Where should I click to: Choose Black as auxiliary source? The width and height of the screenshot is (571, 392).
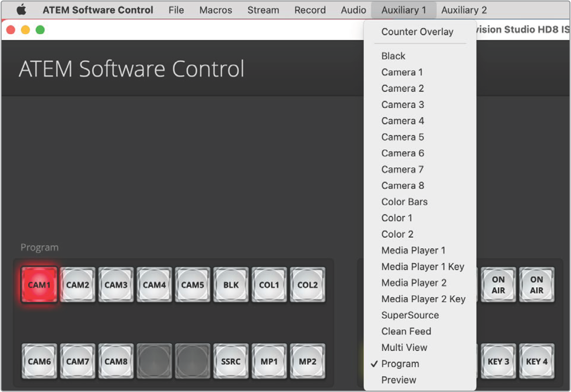pos(420,56)
